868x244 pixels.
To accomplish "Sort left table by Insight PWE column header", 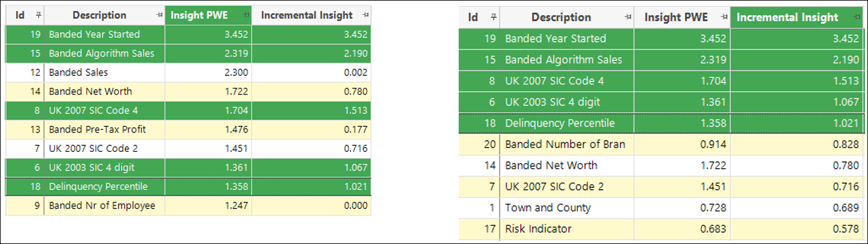I will pyautogui.click(x=208, y=15).
